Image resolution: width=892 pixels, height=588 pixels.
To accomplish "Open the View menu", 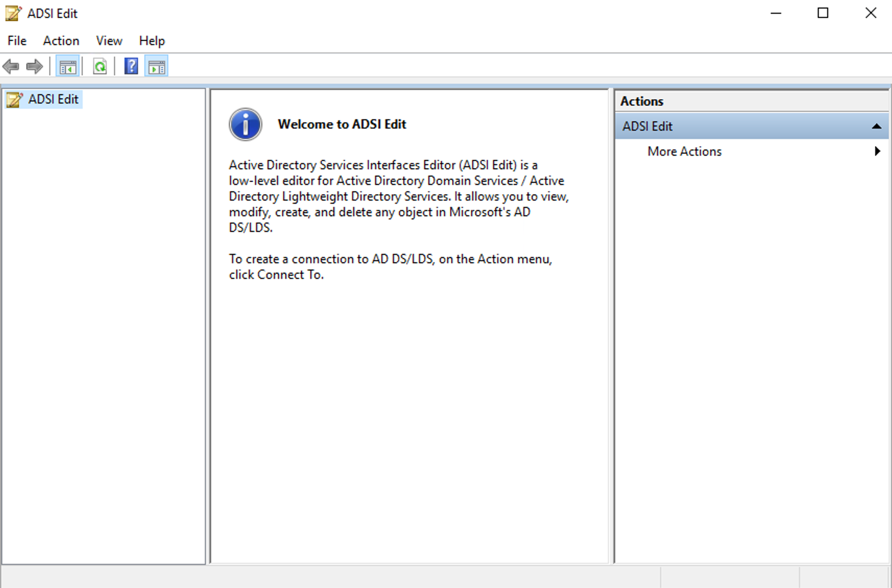I will [109, 41].
